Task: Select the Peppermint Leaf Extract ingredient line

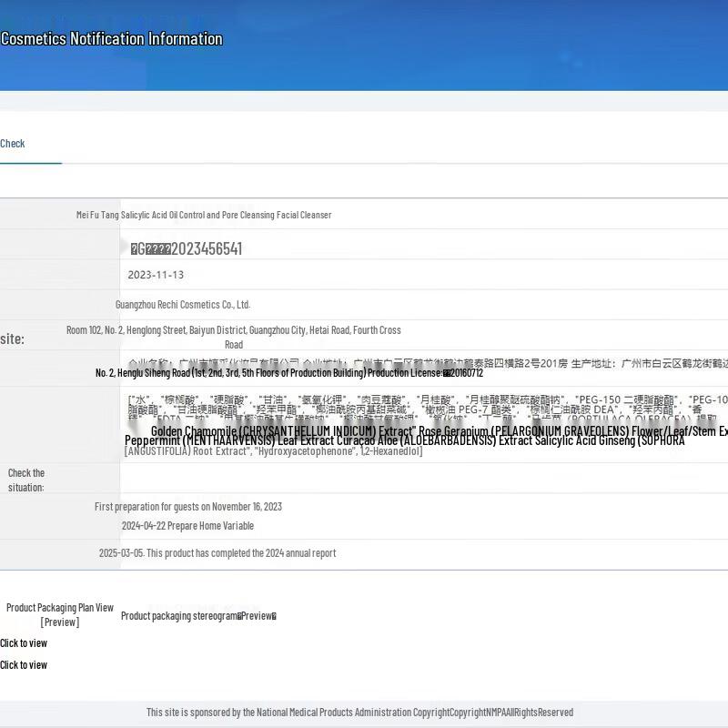Action: pos(404,440)
